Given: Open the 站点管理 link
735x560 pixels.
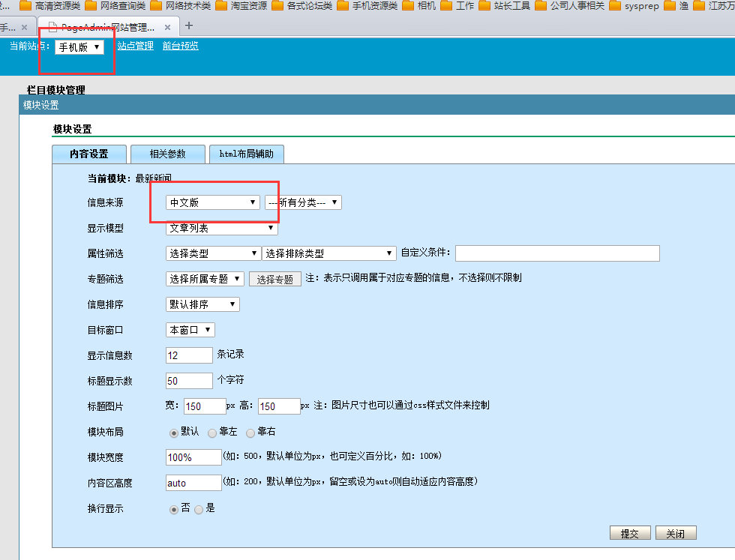Looking at the screenshot, I should (x=135, y=46).
